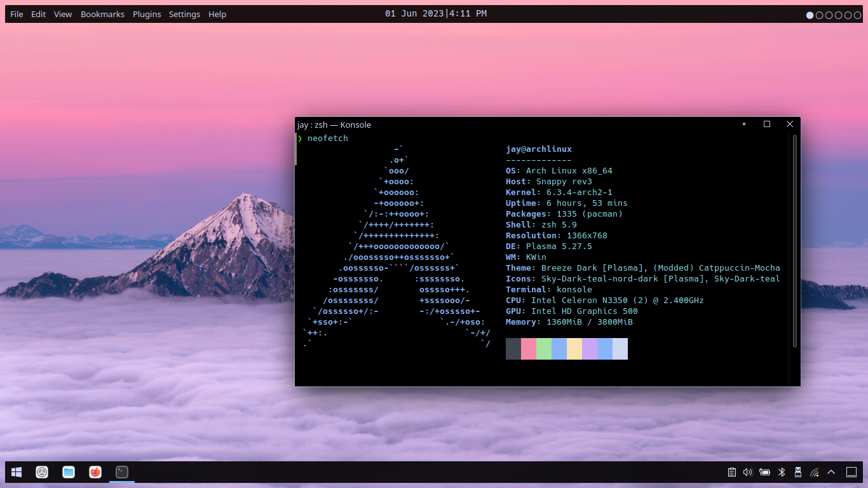Click the pale yellow neofetch color block
868x488 pixels.
click(574, 349)
